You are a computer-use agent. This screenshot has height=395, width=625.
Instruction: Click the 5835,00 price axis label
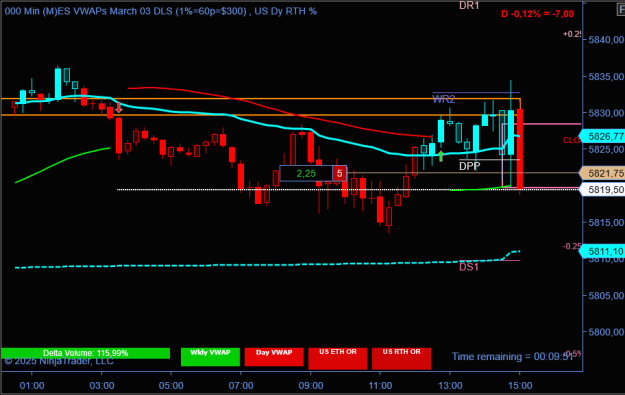click(x=606, y=76)
